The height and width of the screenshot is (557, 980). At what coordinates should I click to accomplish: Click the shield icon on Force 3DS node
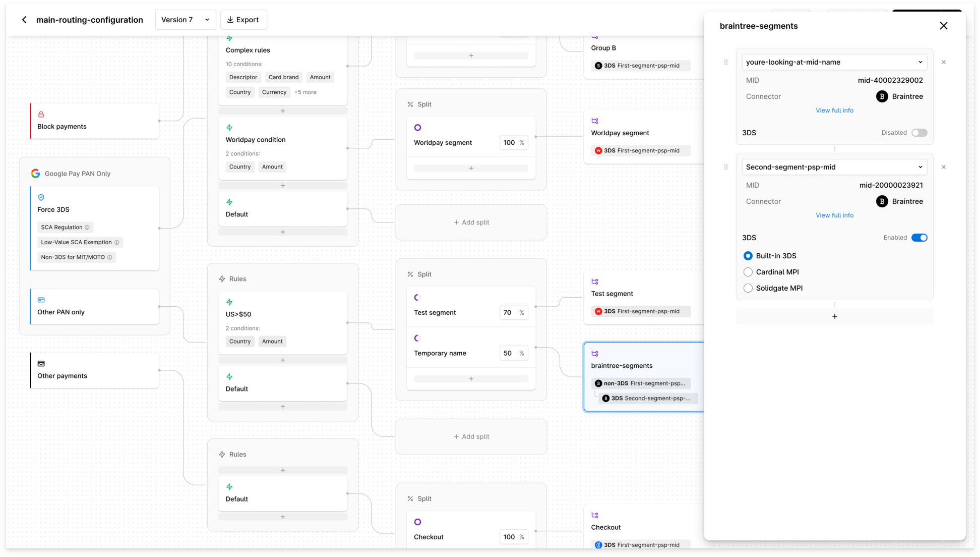(x=41, y=197)
